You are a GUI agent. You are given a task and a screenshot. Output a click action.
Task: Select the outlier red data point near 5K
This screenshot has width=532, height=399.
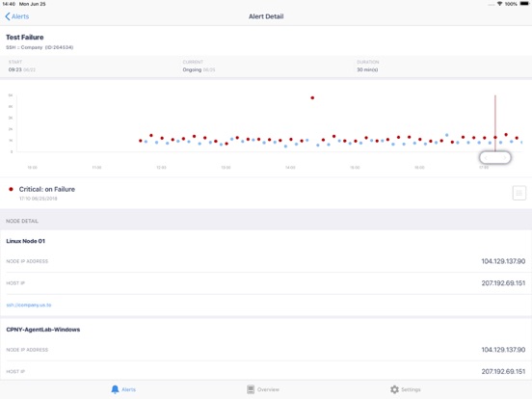coord(312,97)
